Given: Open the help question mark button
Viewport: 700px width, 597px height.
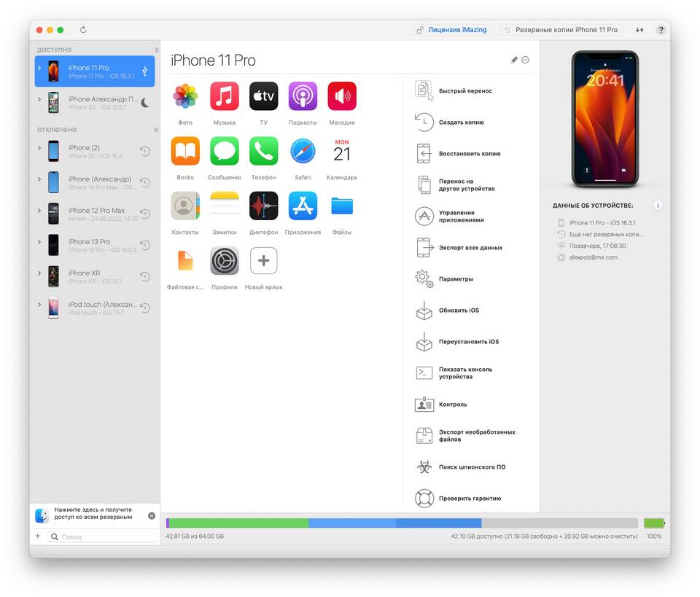Looking at the screenshot, I should coord(661,30).
